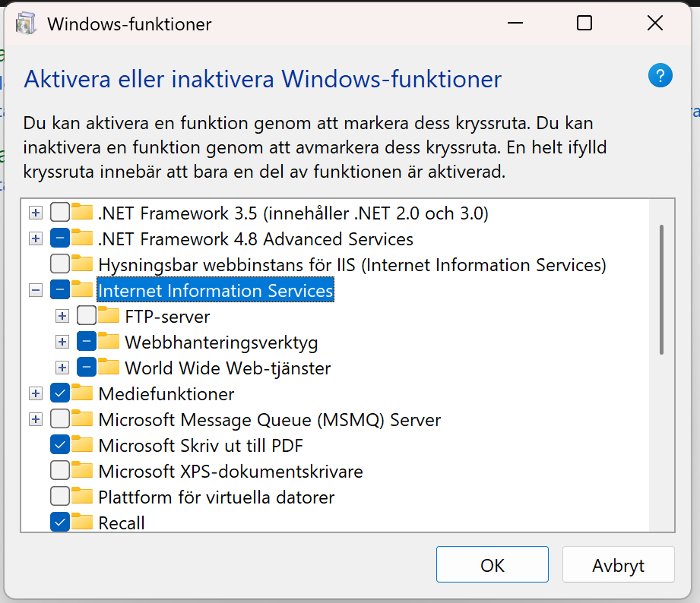Expand the Mediefunktioner tree node
This screenshot has width=700, height=603.
click(x=35, y=393)
